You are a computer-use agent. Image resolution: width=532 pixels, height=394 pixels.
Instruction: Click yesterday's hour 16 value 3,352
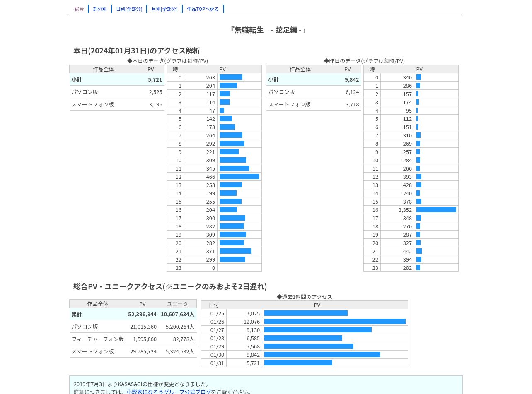click(x=405, y=210)
